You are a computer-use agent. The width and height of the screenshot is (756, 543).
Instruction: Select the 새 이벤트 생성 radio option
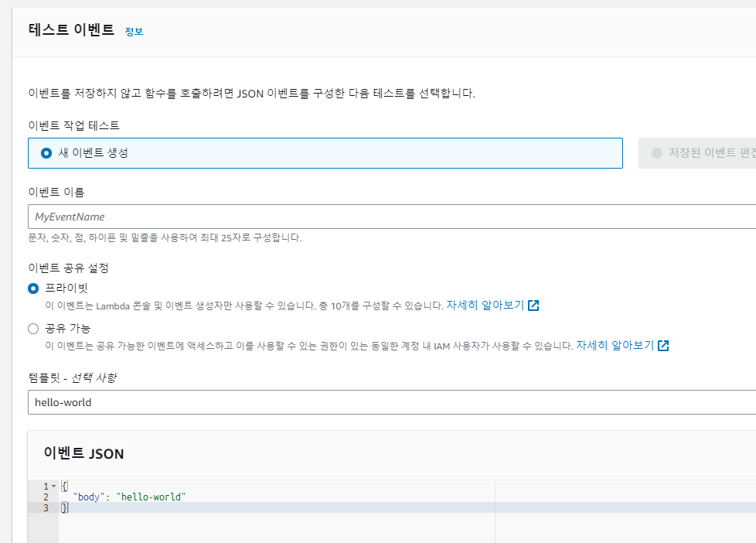click(x=46, y=153)
